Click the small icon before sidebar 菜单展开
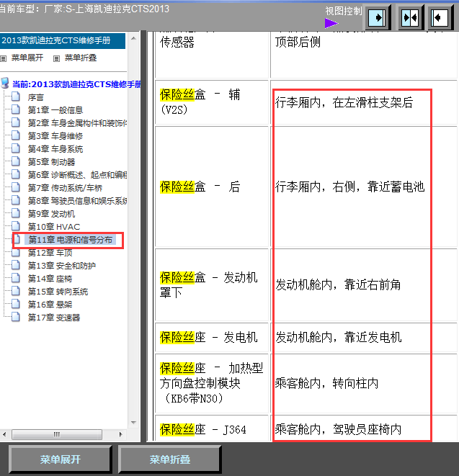Image resolution: width=459 pixels, height=476 pixels. 4,58
